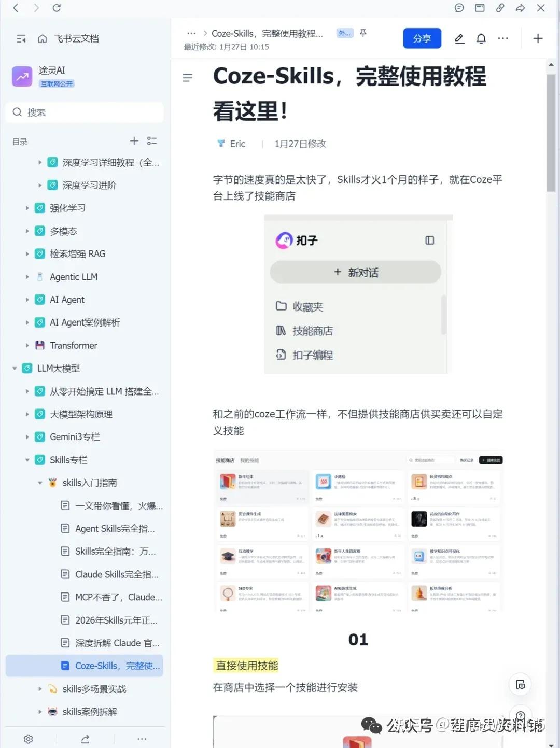Click the 途灵AI purple logo

coord(22,76)
